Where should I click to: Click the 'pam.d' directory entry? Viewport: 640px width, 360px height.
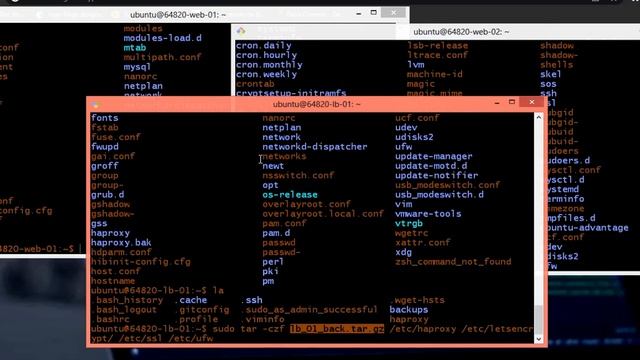(x=276, y=233)
